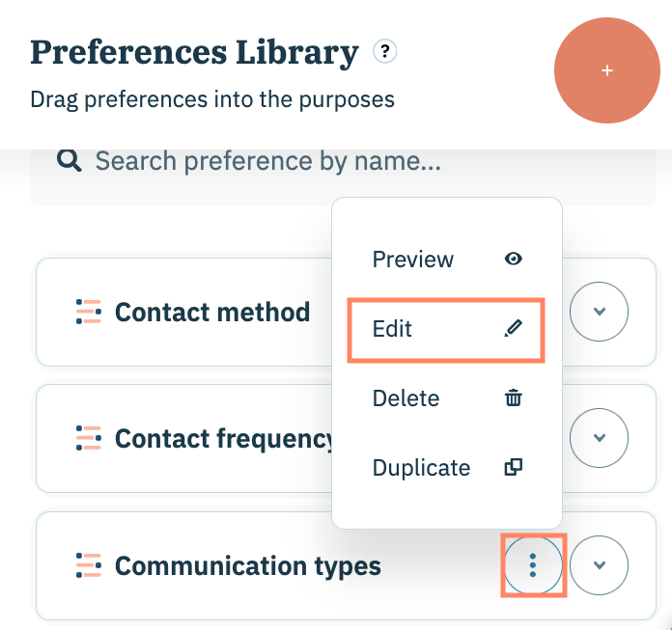This screenshot has height=630, width=672.
Task: Click the list icon beside Contact frequency
Action: tap(88, 439)
